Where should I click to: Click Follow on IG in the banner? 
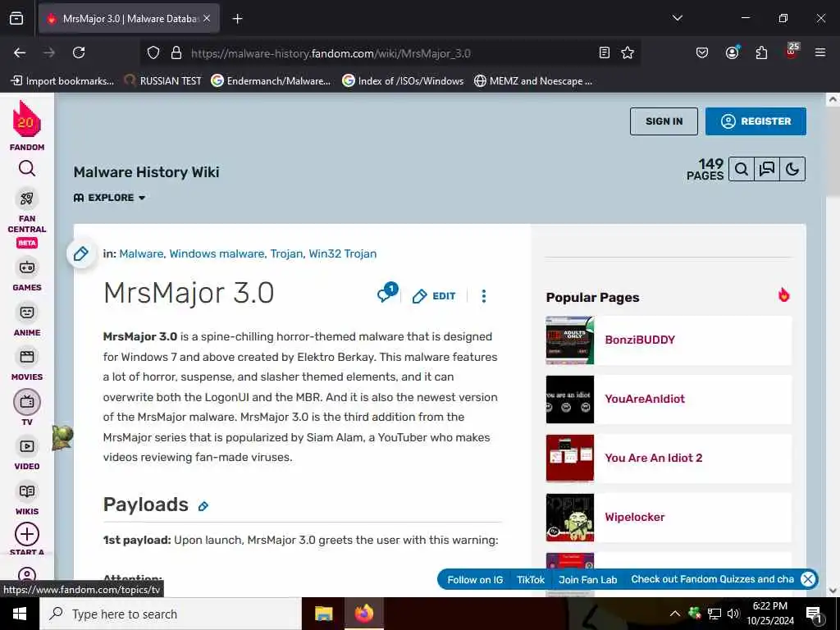475,580
